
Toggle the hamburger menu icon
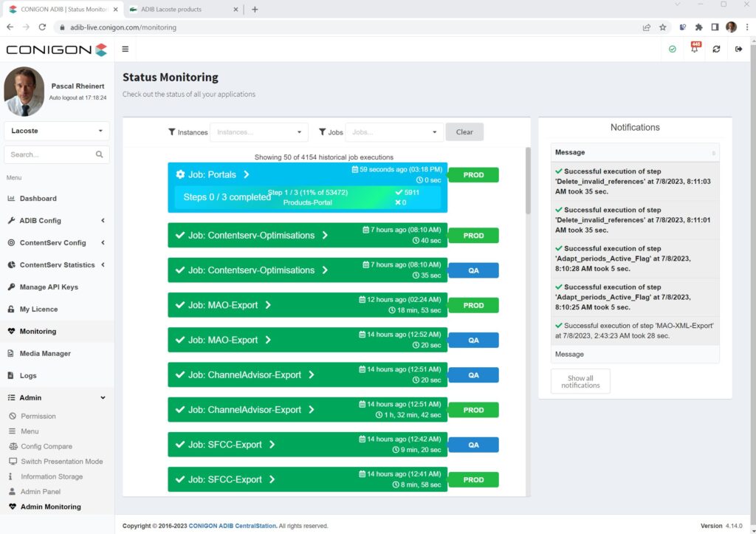(x=126, y=49)
